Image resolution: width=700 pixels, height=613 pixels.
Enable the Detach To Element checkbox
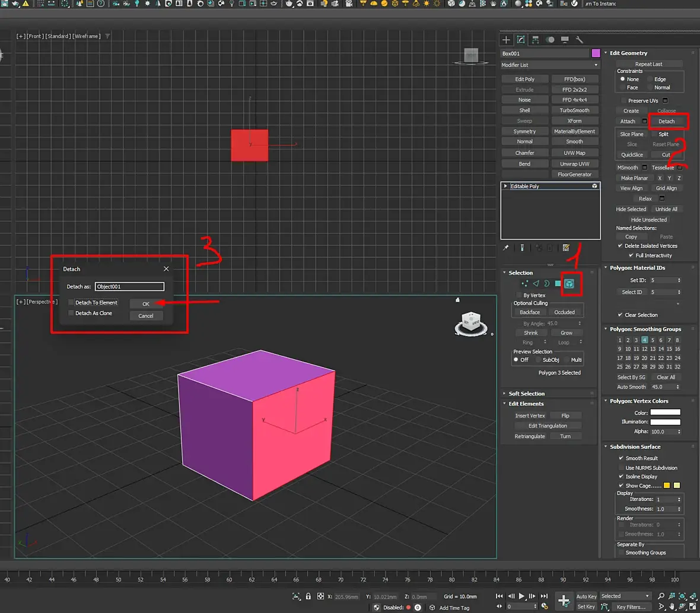(x=72, y=302)
